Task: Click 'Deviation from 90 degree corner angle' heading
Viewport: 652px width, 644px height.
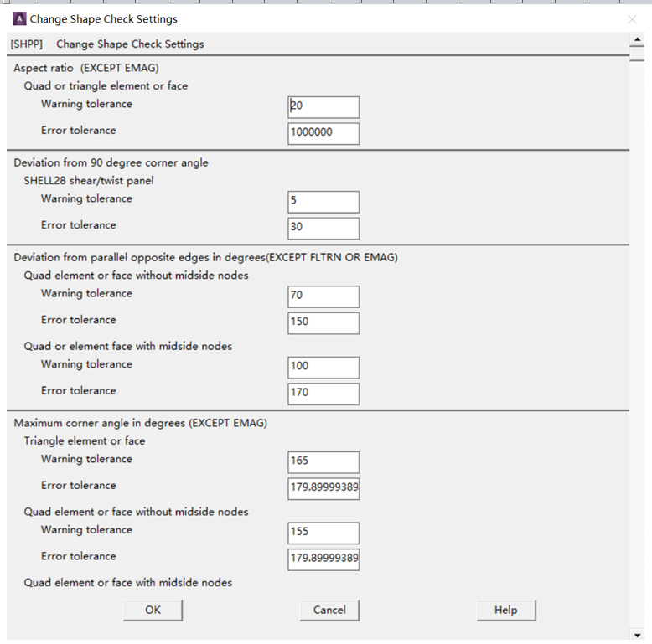Action: tap(111, 162)
